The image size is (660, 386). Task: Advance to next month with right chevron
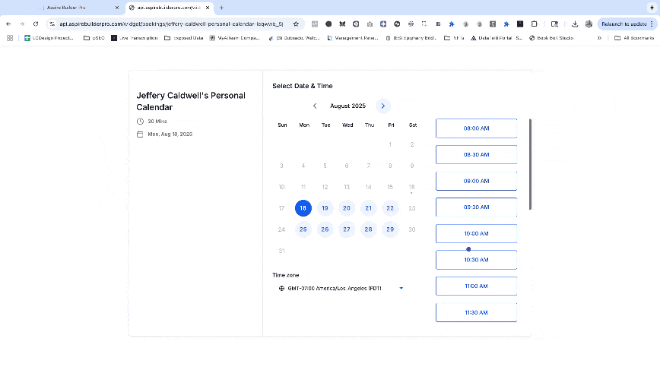point(383,106)
